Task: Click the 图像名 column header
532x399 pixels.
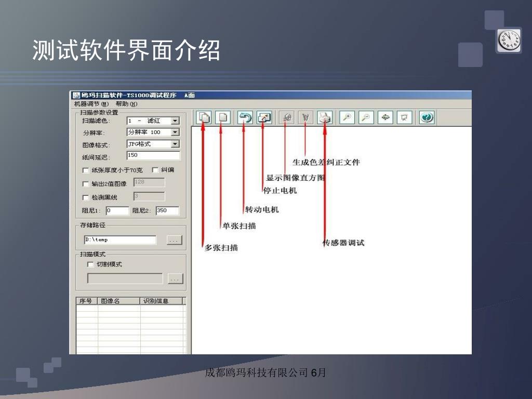Action: 119,301
